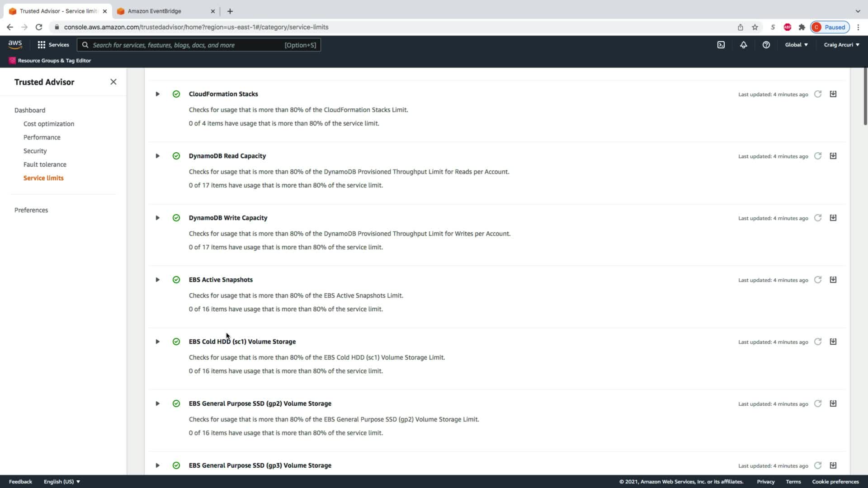Image resolution: width=868 pixels, height=488 pixels.
Task: Expand the DynamoDB Write Capacity row
Action: [x=157, y=218]
